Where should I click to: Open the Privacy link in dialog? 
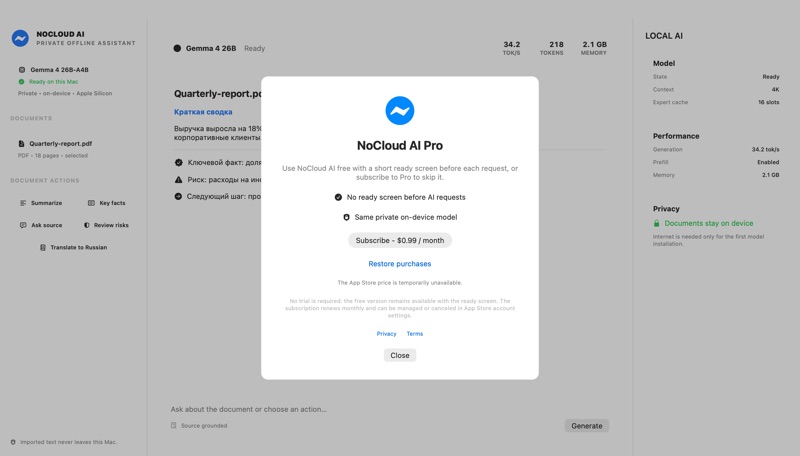pos(386,334)
